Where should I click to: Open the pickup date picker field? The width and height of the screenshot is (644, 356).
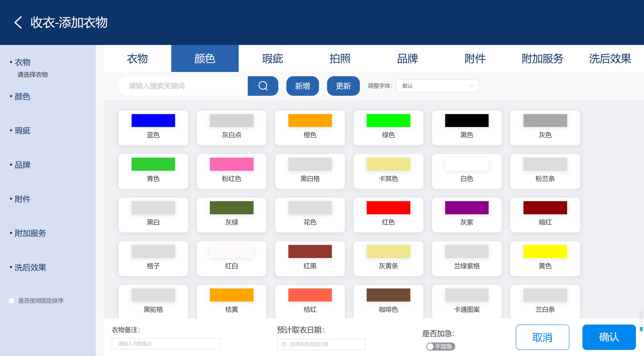pos(321,344)
